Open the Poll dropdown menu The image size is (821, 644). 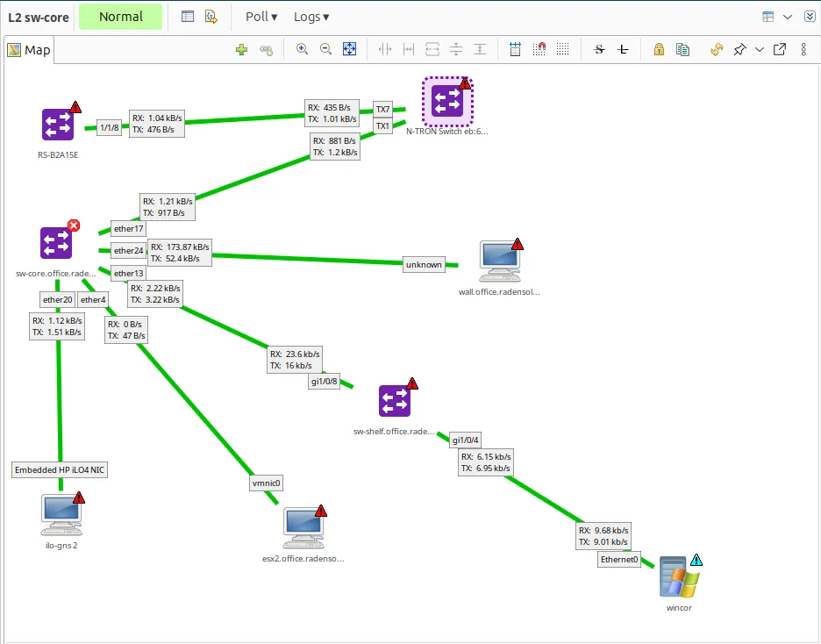(x=259, y=17)
